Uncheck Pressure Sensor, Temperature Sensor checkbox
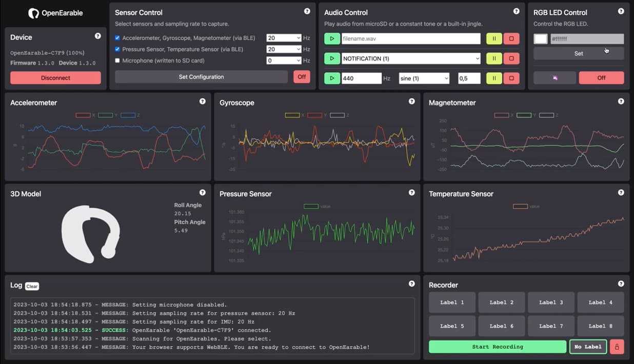Screen dimensions: 634x364 [117, 49]
